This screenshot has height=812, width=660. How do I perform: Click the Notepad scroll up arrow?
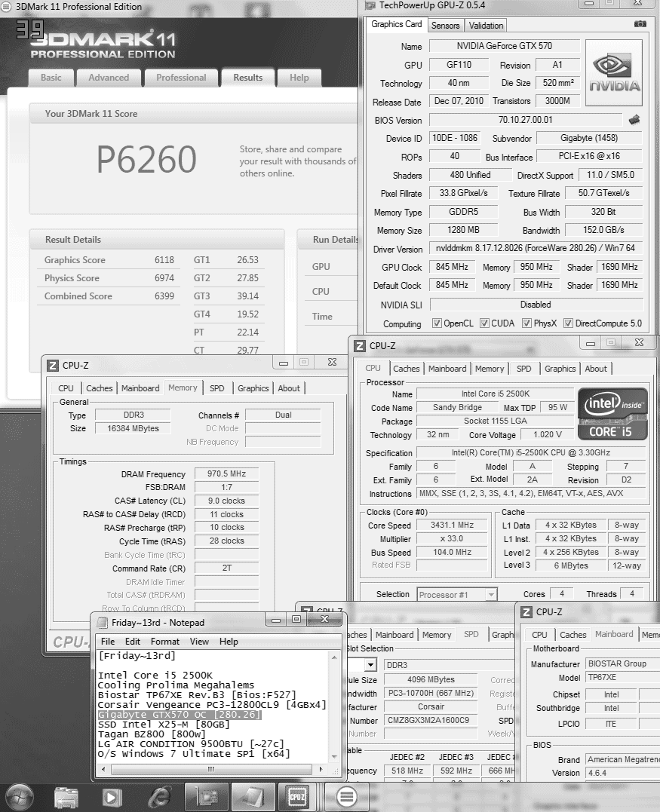[334, 657]
